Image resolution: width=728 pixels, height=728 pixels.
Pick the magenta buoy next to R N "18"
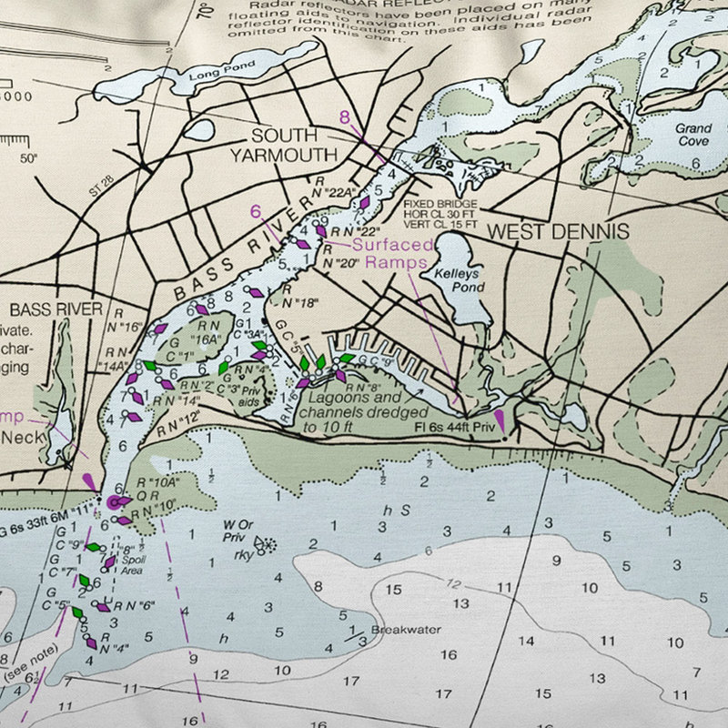[257, 292]
